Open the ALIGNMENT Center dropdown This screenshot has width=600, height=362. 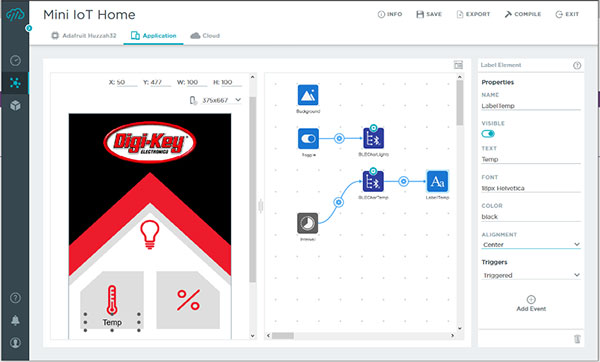[531, 245]
